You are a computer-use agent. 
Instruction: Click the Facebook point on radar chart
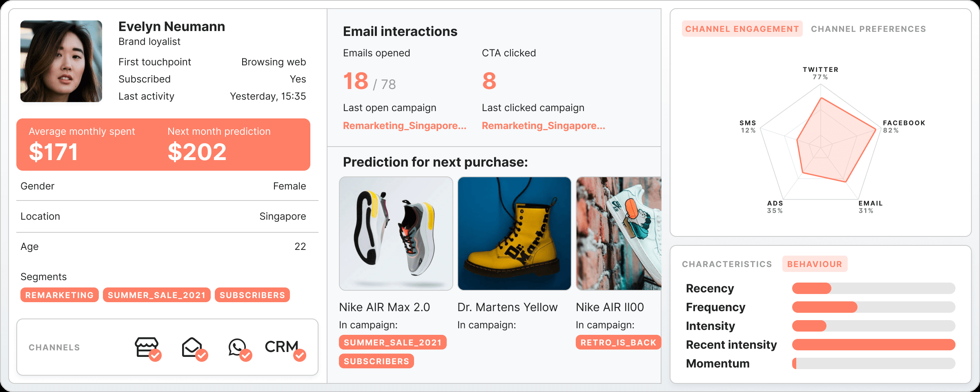[x=876, y=130]
